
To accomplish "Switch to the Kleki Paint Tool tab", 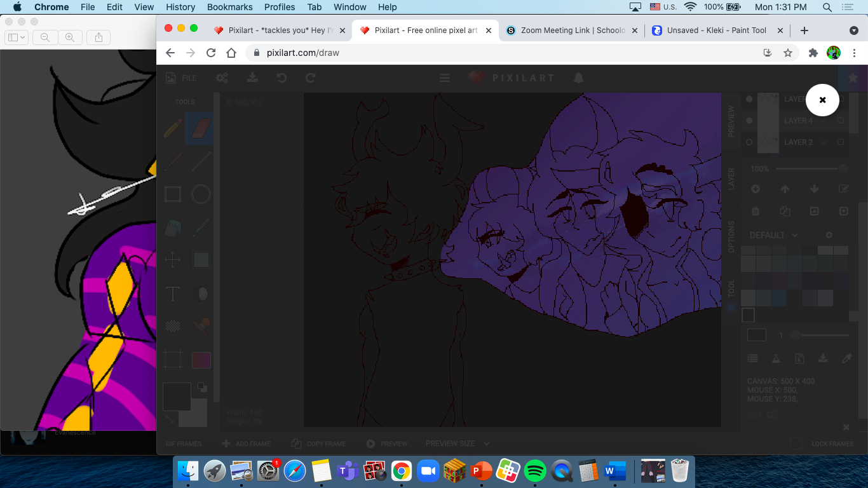I will point(717,29).
